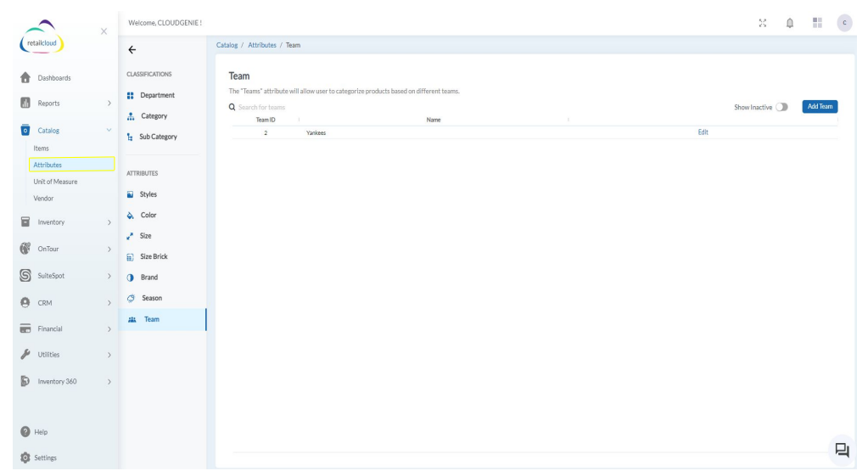Open the Help link label
This screenshot has height=471, width=868.
click(41, 432)
